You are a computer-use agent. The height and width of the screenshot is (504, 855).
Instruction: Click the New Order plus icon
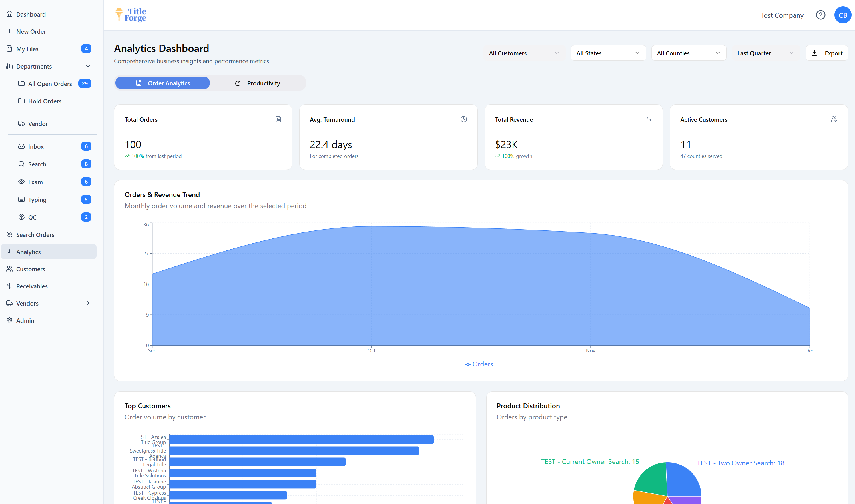click(9, 31)
